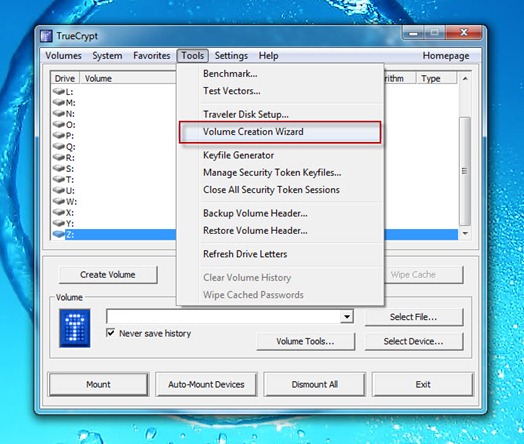The height and width of the screenshot is (444, 524).
Task: Select the "W:" drive row text
Action: click(x=71, y=202)
